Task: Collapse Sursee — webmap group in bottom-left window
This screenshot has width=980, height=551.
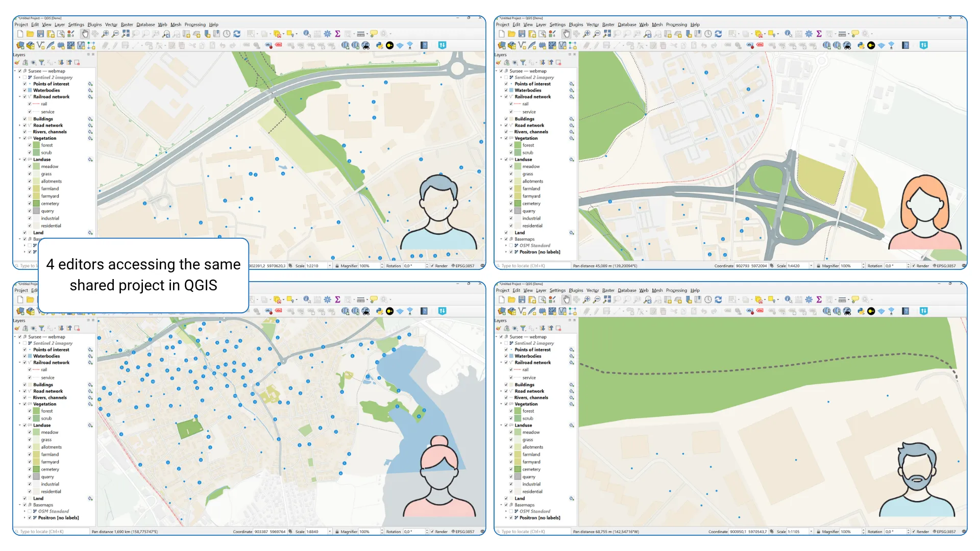Action: pyautogui.click(x=15, y=337)
